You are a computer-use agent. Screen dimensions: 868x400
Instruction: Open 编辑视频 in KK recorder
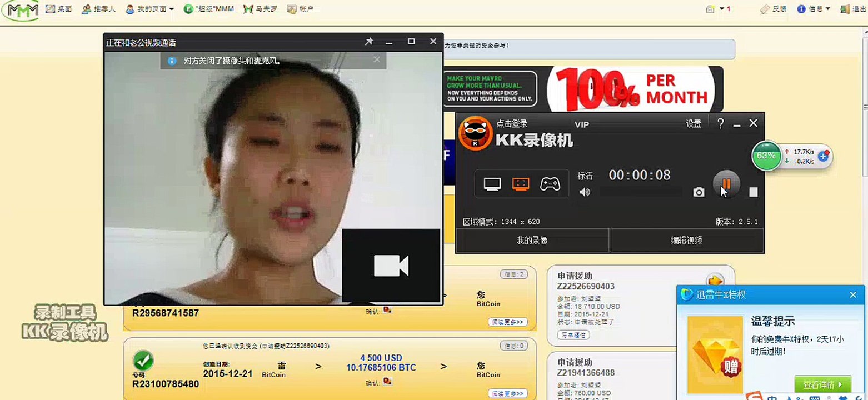[x=687, y=240]
